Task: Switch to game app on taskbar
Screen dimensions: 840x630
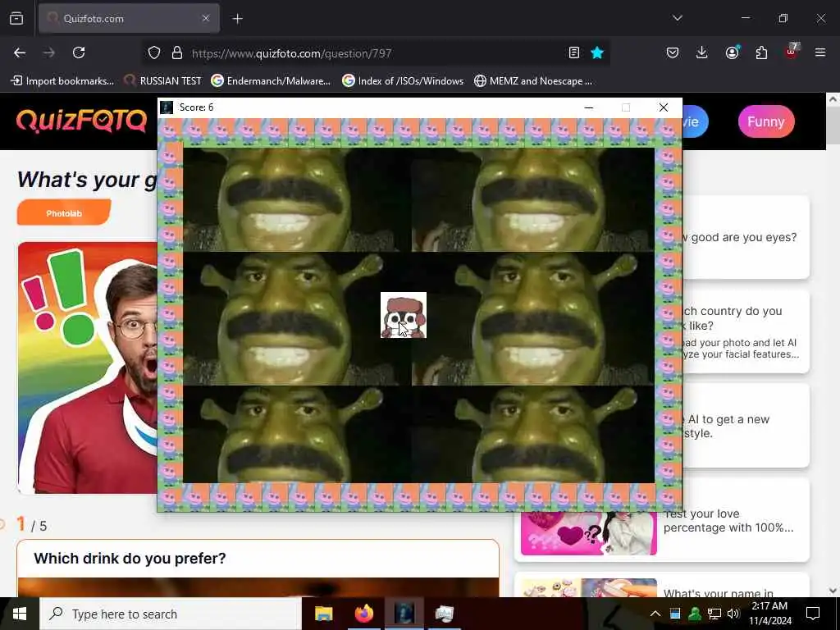Action: 404,614
